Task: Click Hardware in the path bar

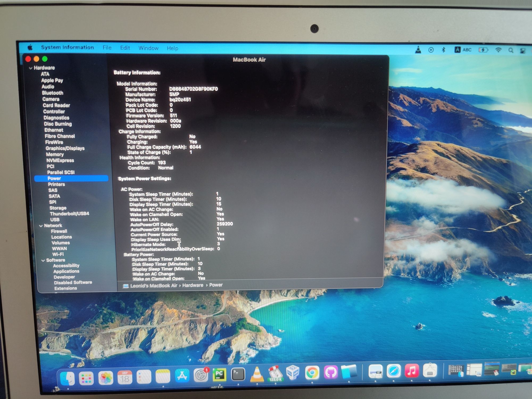Action: pos(193,285)
